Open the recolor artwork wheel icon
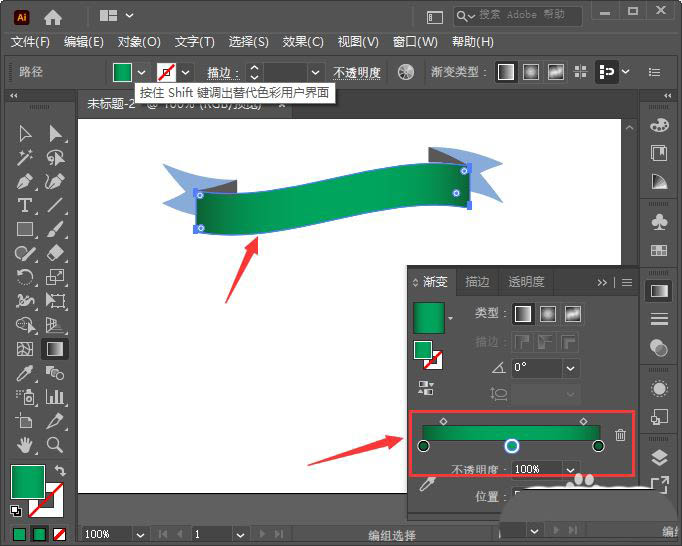 coord(406,72)
